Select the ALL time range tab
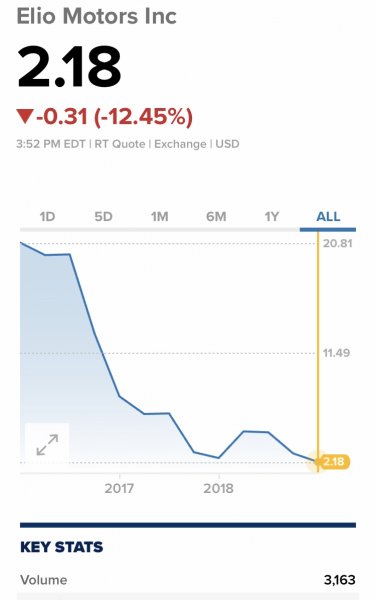Screen dimensions: 376x600 pos(328,217)
